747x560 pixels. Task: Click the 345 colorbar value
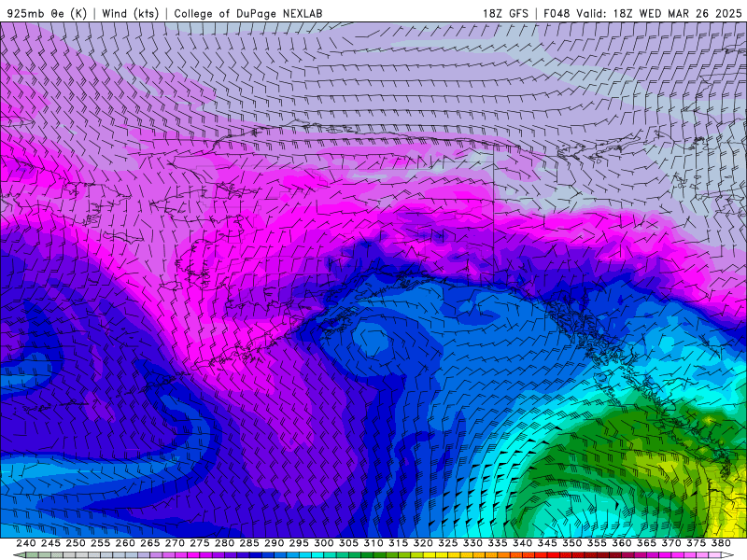point(547,543)
